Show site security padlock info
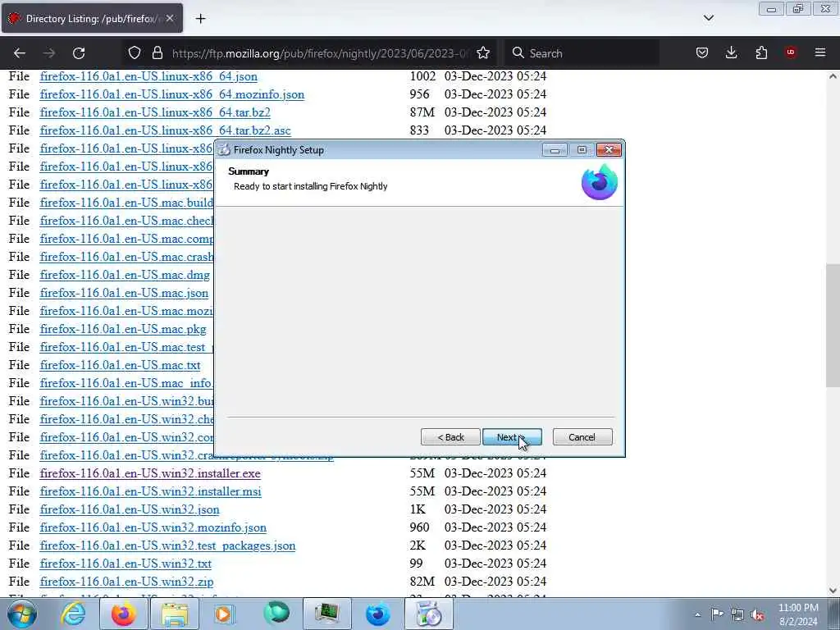The width and height of the screenshot is (840, 630). [x=157, y=52]
